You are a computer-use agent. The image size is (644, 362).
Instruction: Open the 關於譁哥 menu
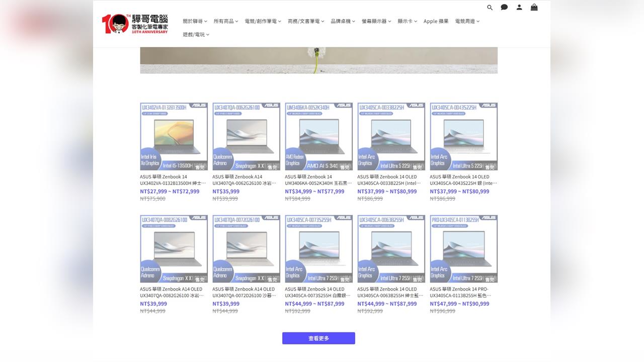click(195, 21)
